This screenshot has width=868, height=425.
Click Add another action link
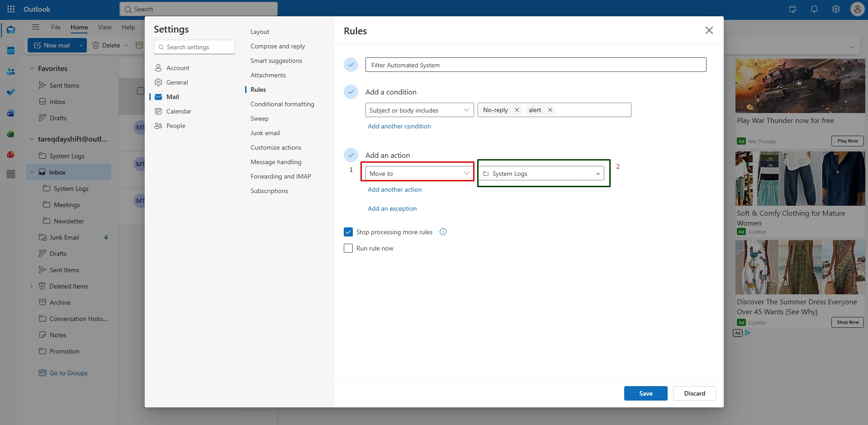point(395,189)
